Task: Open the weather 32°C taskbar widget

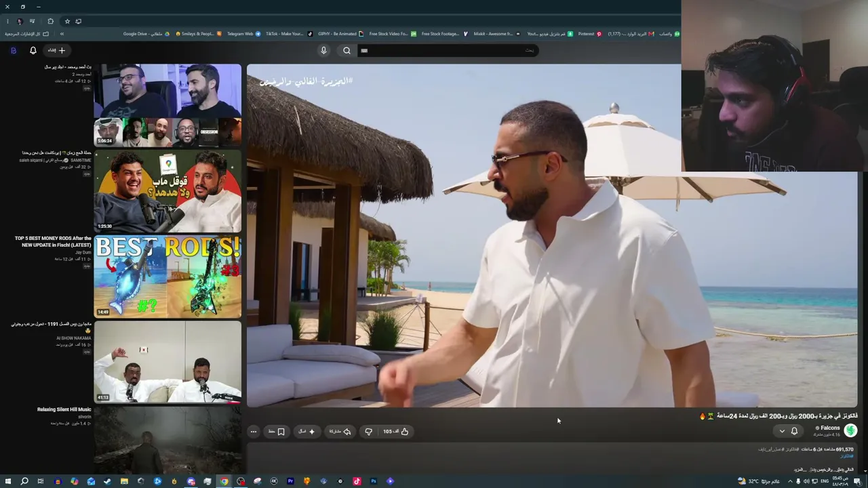Action: (x=759, y=481)
